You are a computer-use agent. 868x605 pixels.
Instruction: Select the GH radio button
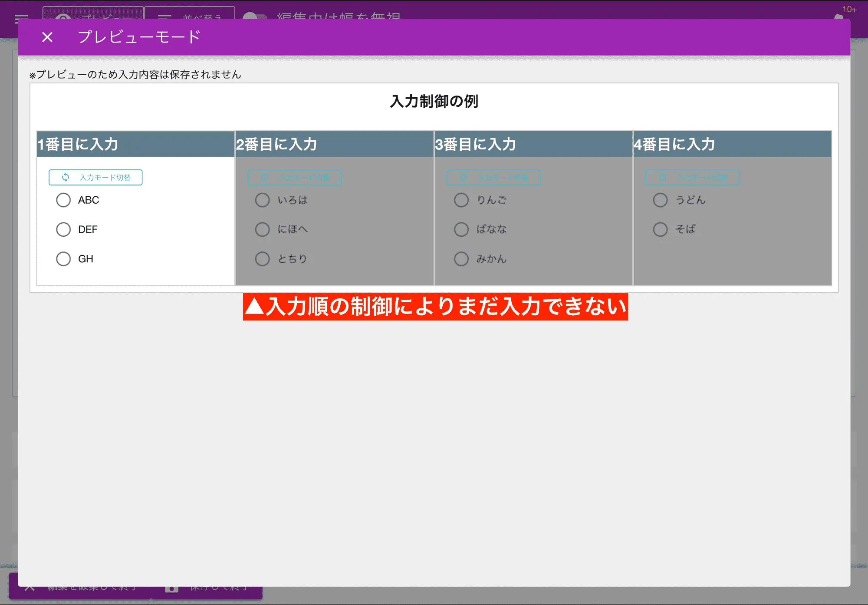(x=63, y=258)
